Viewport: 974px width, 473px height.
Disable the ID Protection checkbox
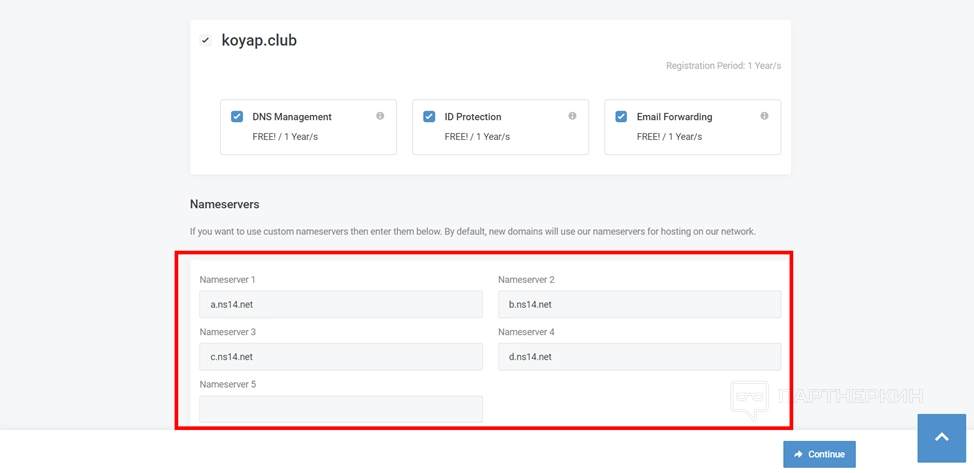click(429, 116)
